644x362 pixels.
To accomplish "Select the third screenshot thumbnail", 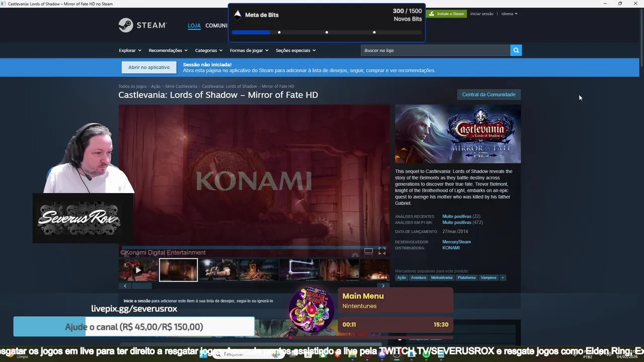I will click(x=219, y=270).
